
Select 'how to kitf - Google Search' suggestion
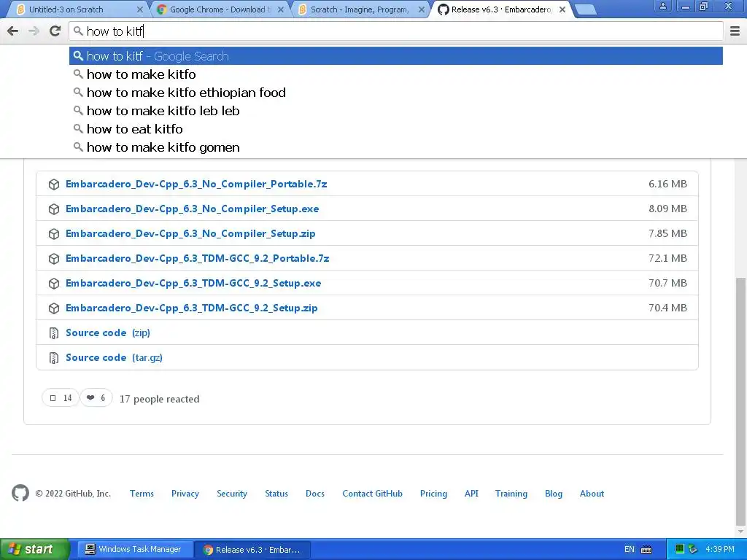(396, 56)
